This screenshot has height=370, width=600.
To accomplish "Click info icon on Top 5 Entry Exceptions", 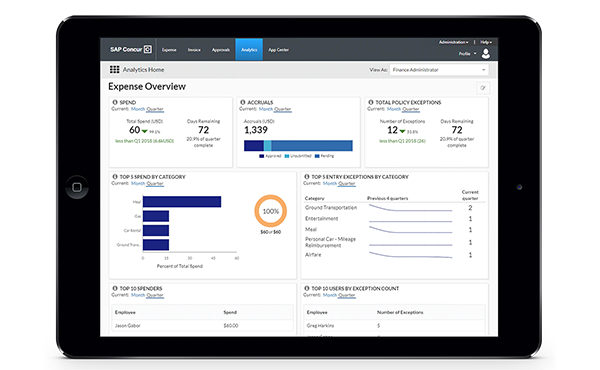I will (x=307, y=177).
